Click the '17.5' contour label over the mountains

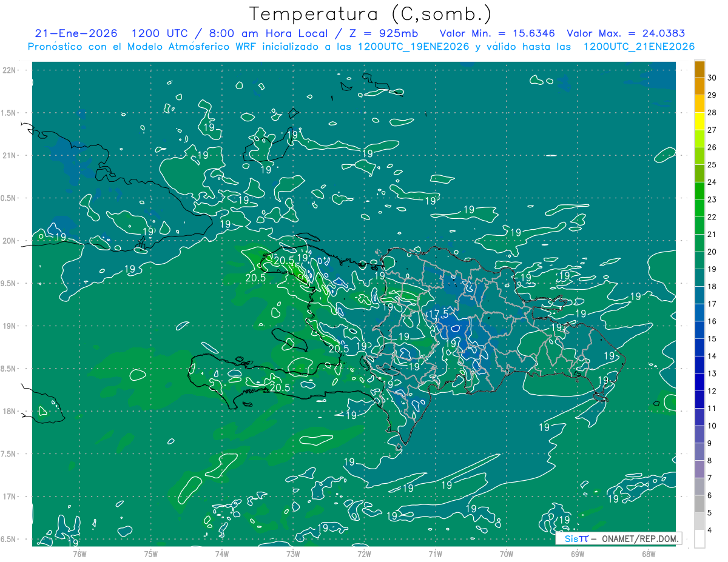click(x=438, y=314)
